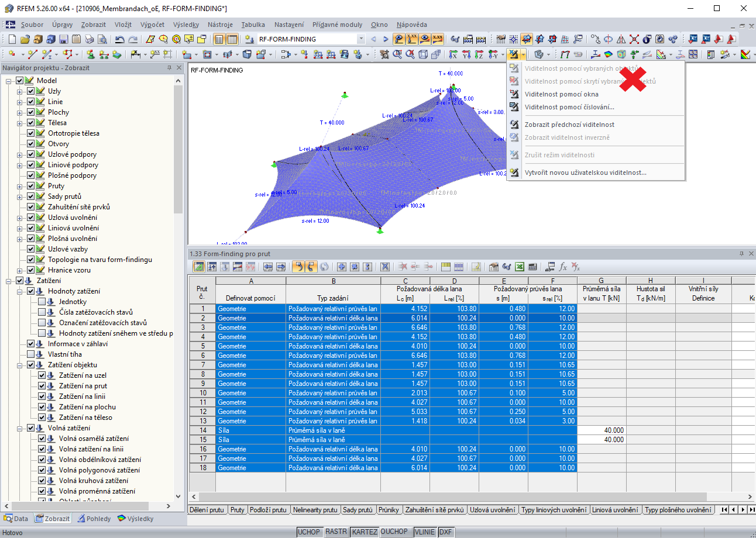Open the formula editor fx icon
This screenshot has width=756, height=538.
[563, 267]
